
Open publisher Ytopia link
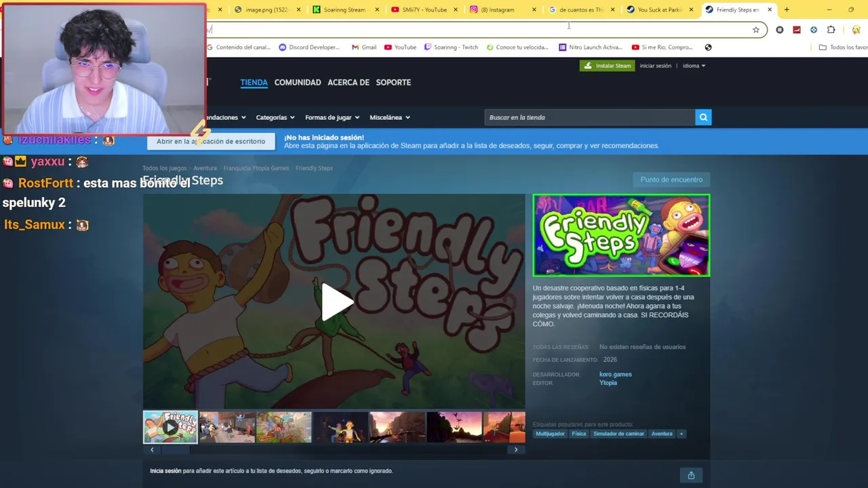[x=608, y=383]
